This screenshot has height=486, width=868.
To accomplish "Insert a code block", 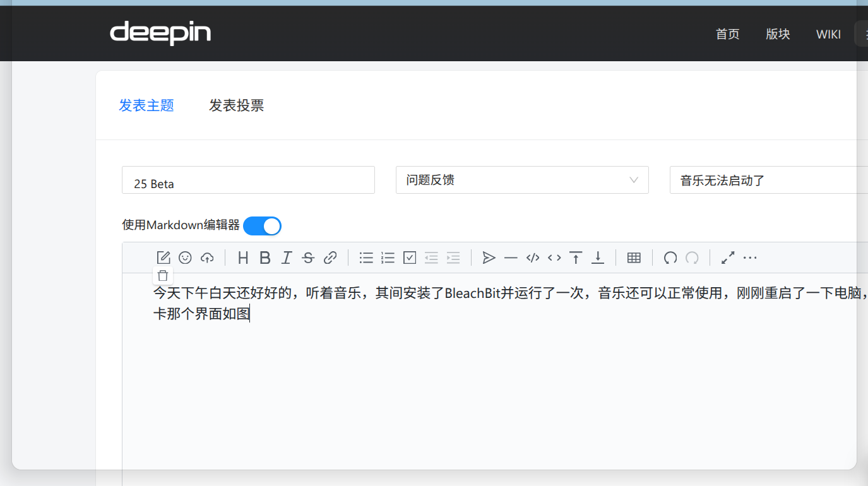I will click(x=533, y=258).
